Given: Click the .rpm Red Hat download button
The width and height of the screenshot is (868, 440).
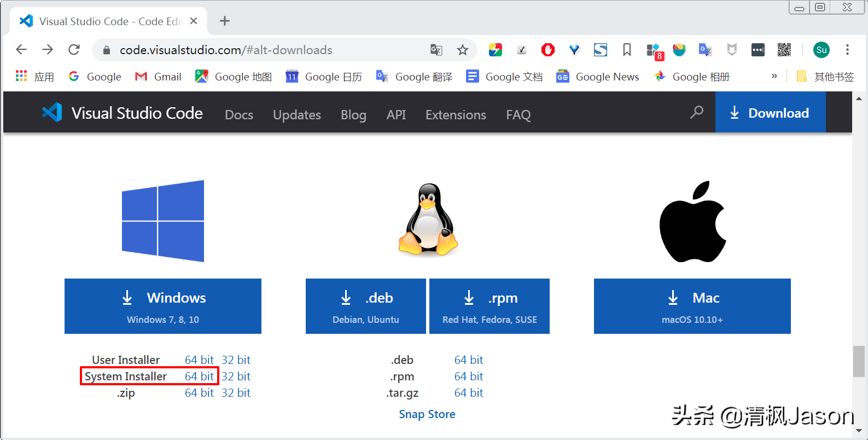Looking at the screenshot, I should pyautogui.click(x=490, y=306).
